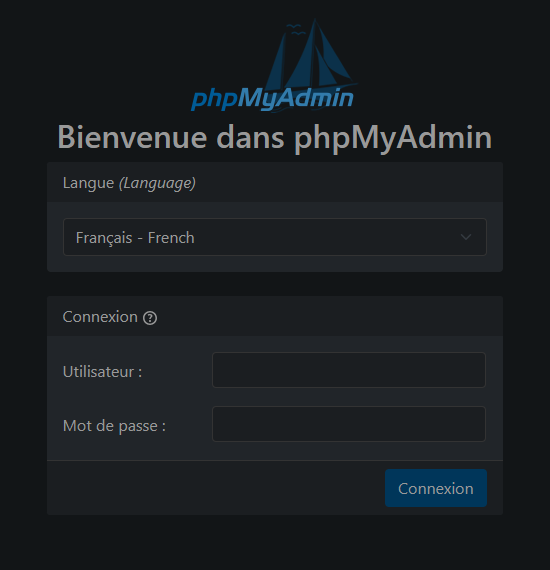The width and height of the screenshot is (550, 570).
Task: Open the Français - French language selector
Action: click(x=275, y=237)
